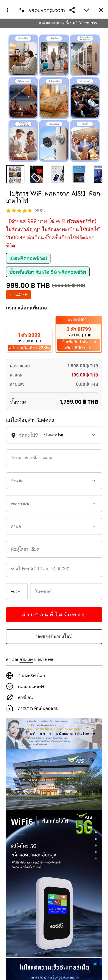Expand the เขต/อำเภอ district dropdown

pyautogui.click(x=54, y=503)
